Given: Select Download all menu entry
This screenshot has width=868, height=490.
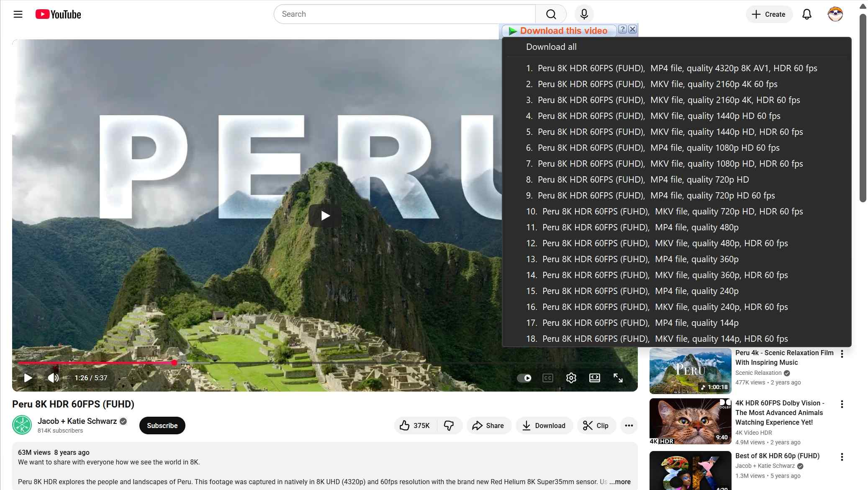Looking at the screenshot, I should [551, 47].
